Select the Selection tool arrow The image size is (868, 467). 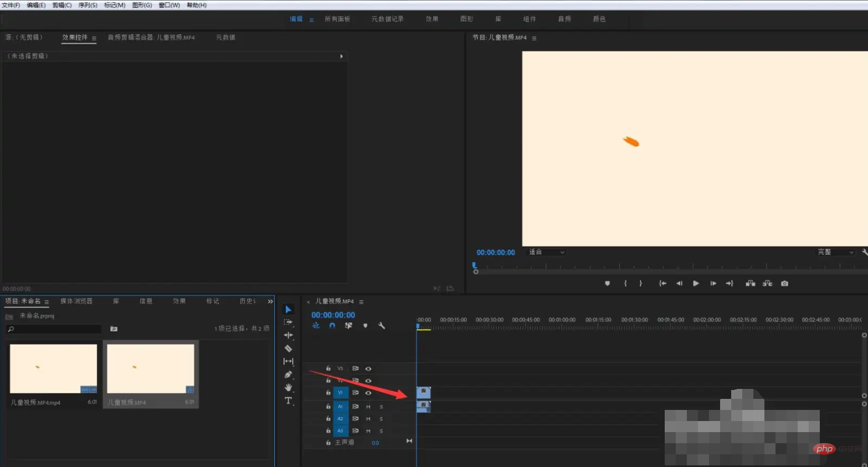pos(288,309)
